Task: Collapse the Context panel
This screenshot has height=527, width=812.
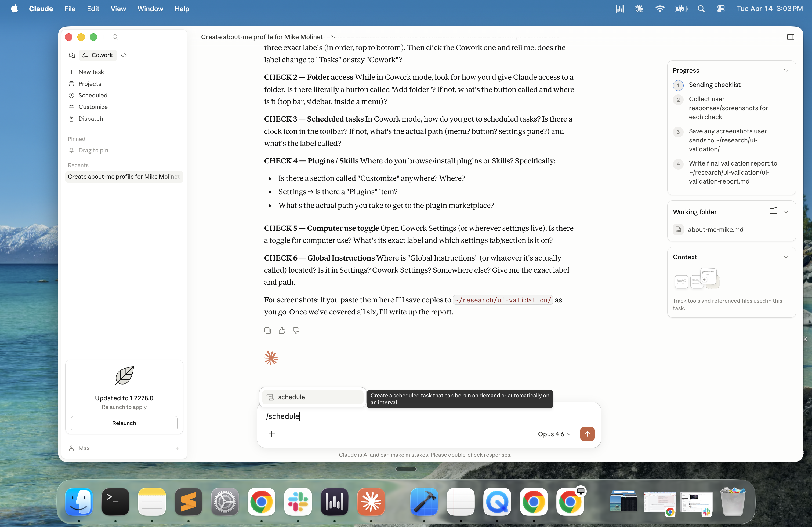Action: coord(786,257)
